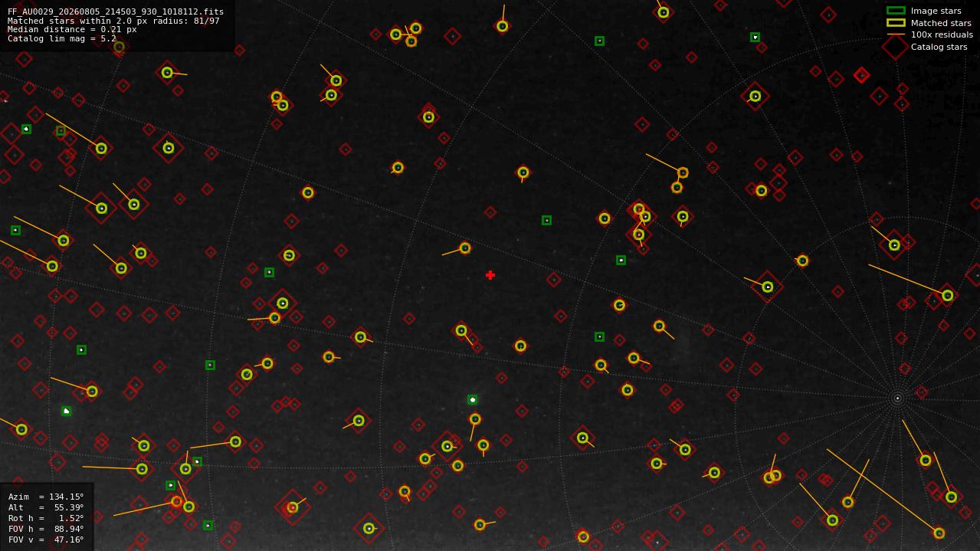Image resolution: width=980 pixels, height=551 pixels.
Task: Click the orange 100x residuals legend line
Action: [x=896, y=34]
